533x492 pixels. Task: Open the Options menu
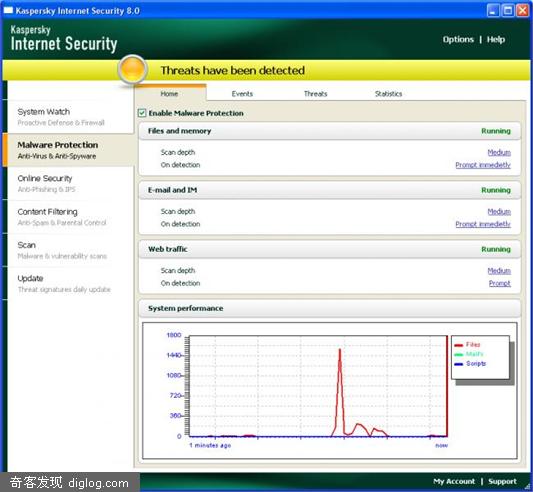(458, 39)
